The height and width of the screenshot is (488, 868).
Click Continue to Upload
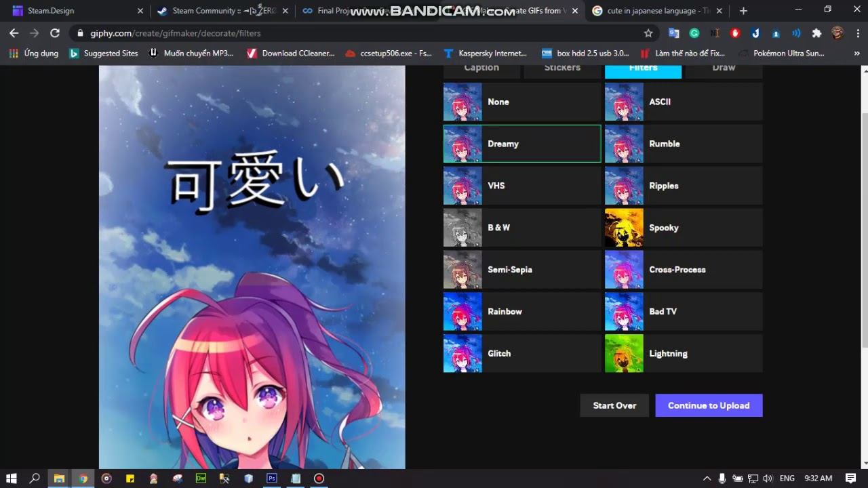pyautogui.click(x=709, y=405)
